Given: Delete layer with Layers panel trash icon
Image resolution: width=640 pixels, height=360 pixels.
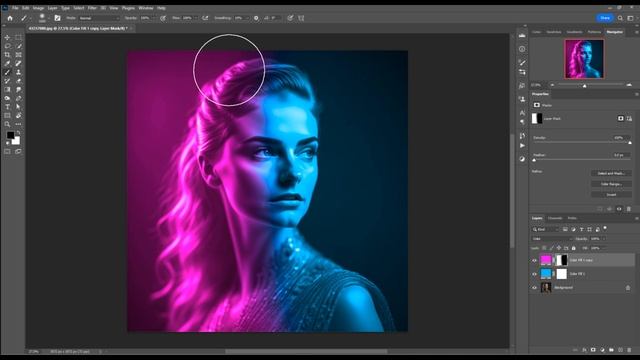Looking at the screenshot, I should pyautogui.click(x=629, y=350).
